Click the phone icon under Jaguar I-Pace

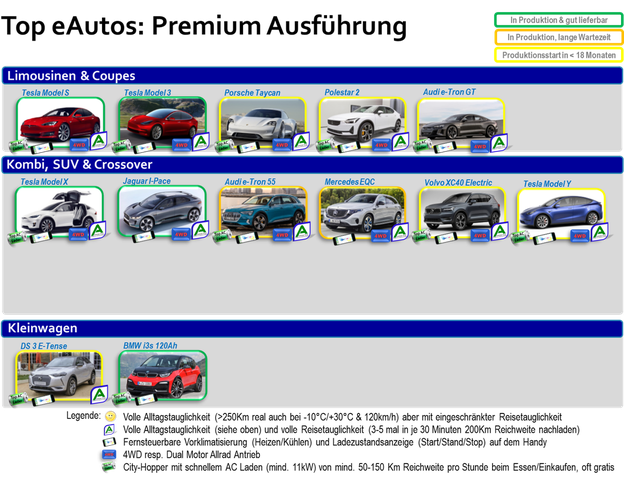pyautogui.click(x=144, y=238)
